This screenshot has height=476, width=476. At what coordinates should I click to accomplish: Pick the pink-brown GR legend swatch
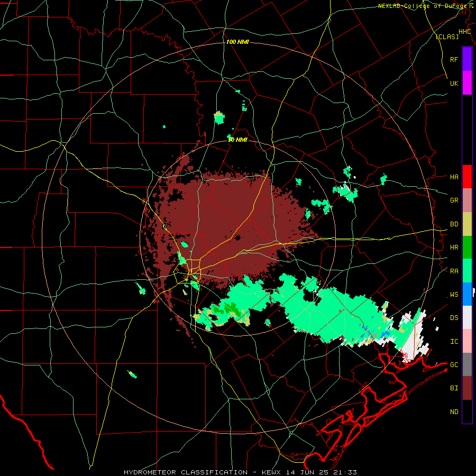coord(467,200)
